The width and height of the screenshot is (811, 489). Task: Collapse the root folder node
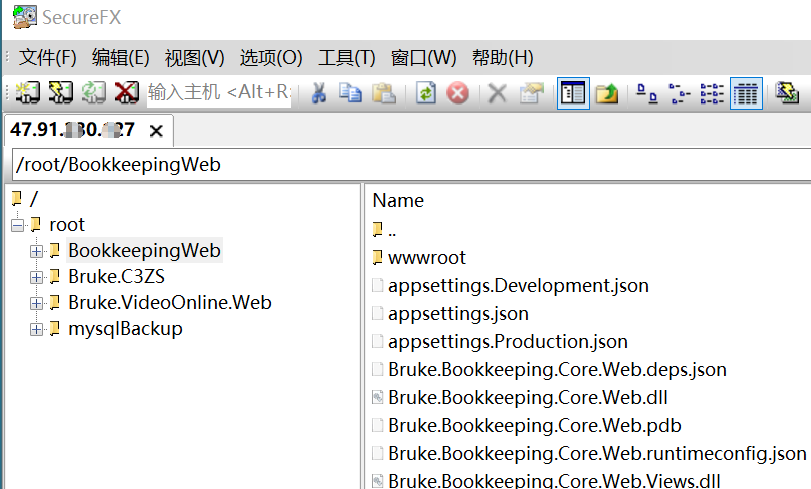click(18, 225)
